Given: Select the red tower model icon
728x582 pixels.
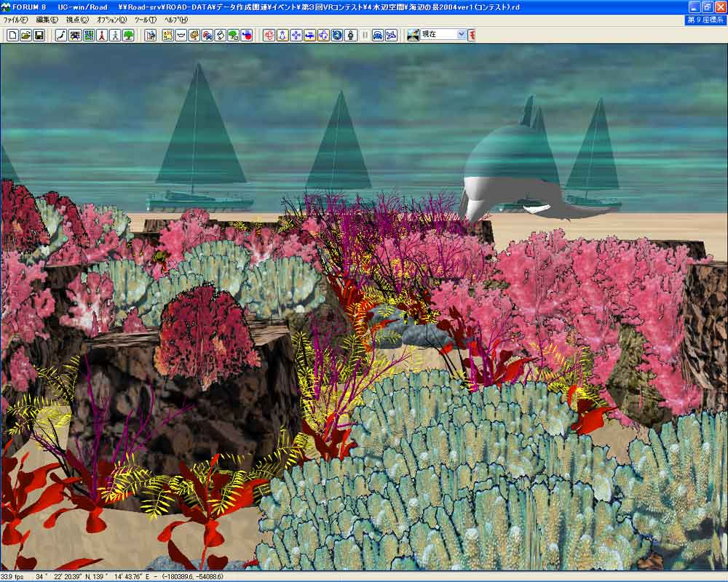Looking at the screenshot, I should (x=102, y=35).
